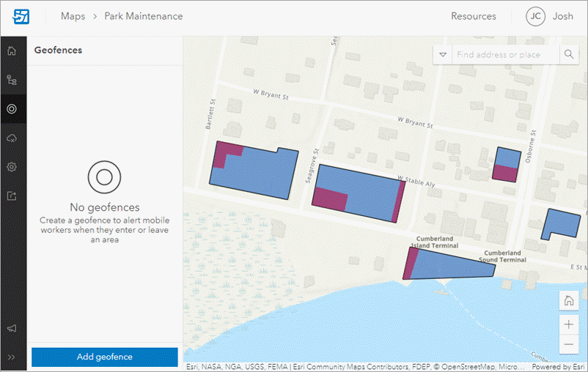The image size is (588, 372).
Task: Go to the Maps breadcrumb link
Action: [x=73, y=17]
